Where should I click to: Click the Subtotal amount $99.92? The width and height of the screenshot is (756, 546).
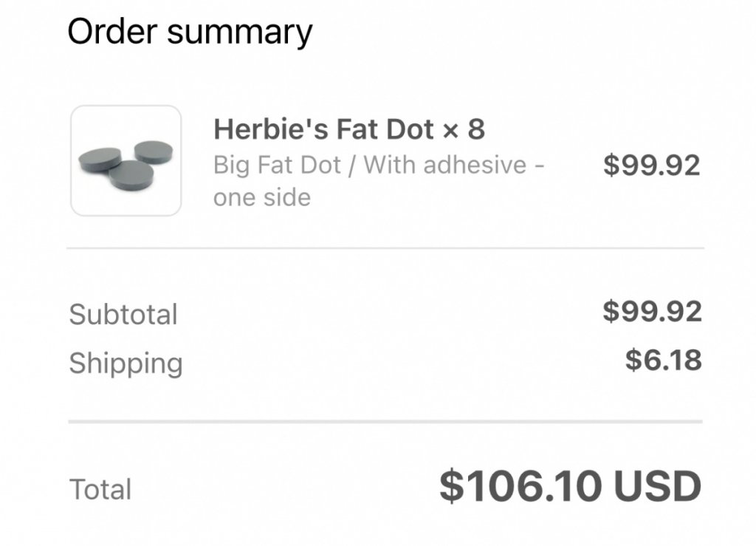[653, 311]
